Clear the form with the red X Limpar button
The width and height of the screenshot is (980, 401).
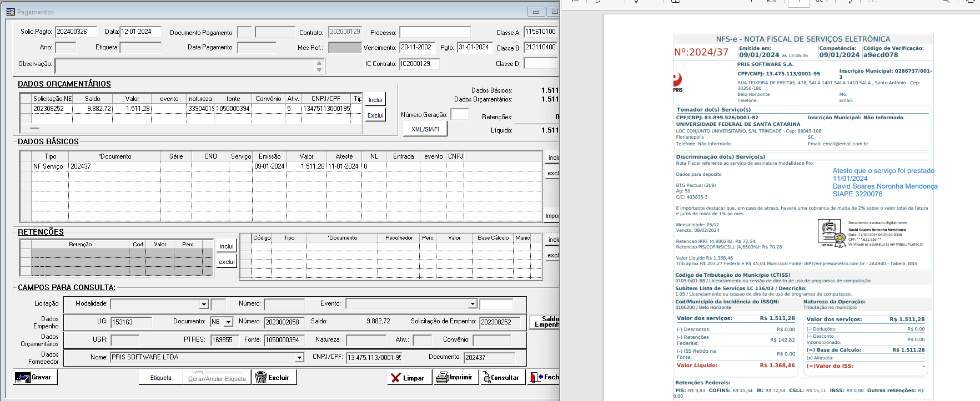pyautogui.click(x=409, y=378)
